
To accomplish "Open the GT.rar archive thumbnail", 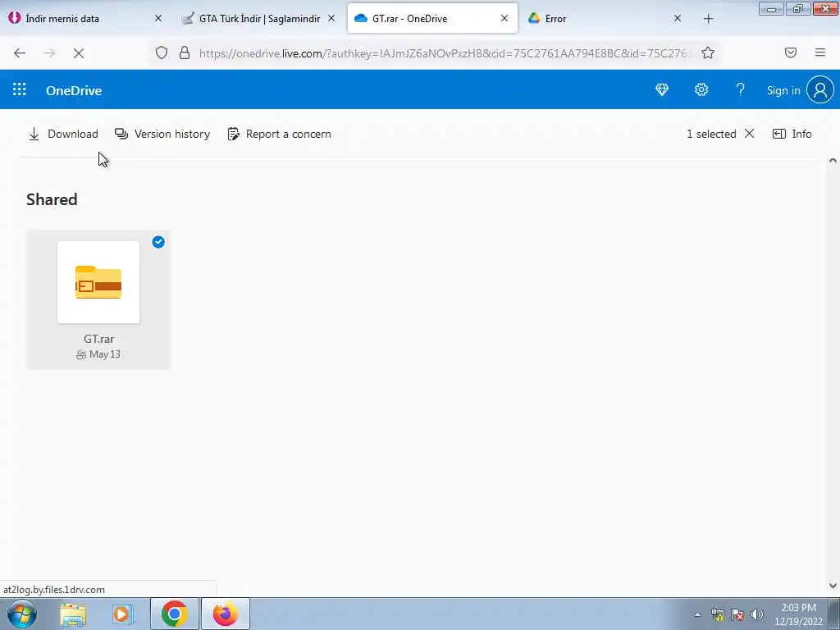I will [x=98, y=282].
